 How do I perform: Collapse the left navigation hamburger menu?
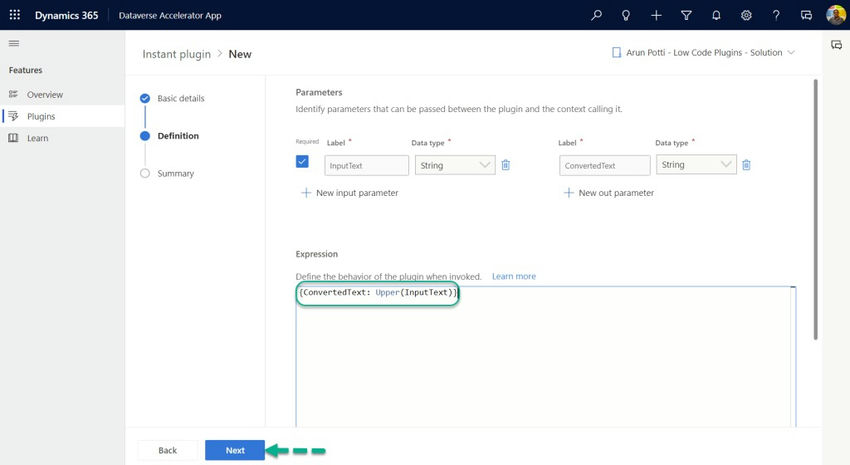point(14,44)
